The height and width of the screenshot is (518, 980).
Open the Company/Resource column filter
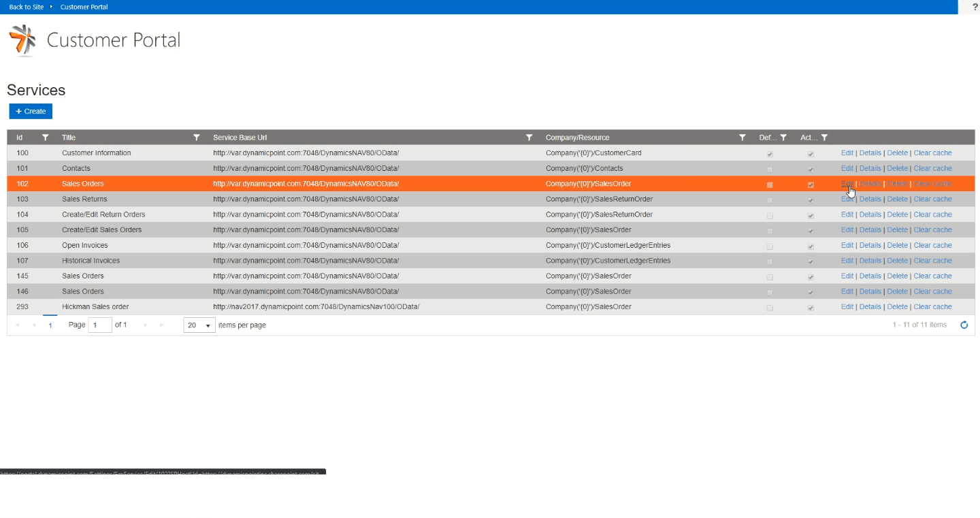coord(742,137)
